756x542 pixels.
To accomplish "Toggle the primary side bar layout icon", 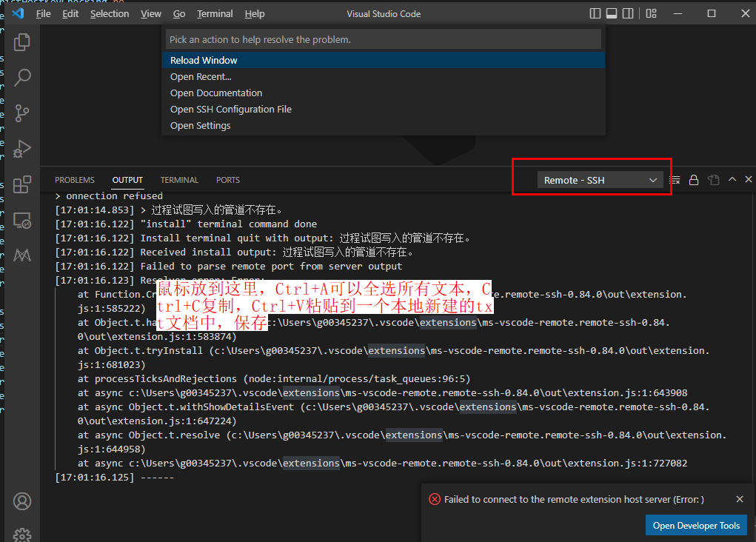I will (595, 13).
